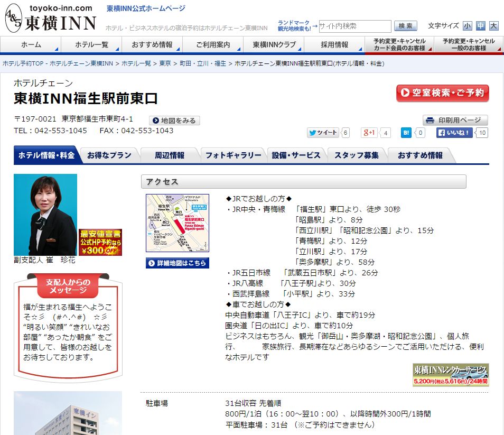Switch to the スタッフ募集 tab
The image size is (504, 435).
point(357,155)
